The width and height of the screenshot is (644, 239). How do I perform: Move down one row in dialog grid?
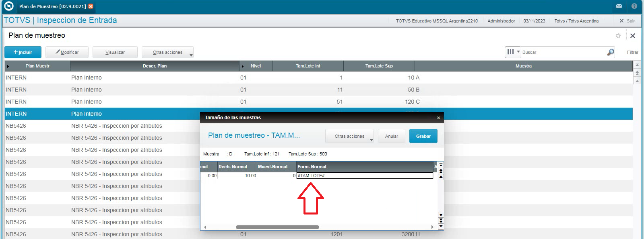click(441, 215)
